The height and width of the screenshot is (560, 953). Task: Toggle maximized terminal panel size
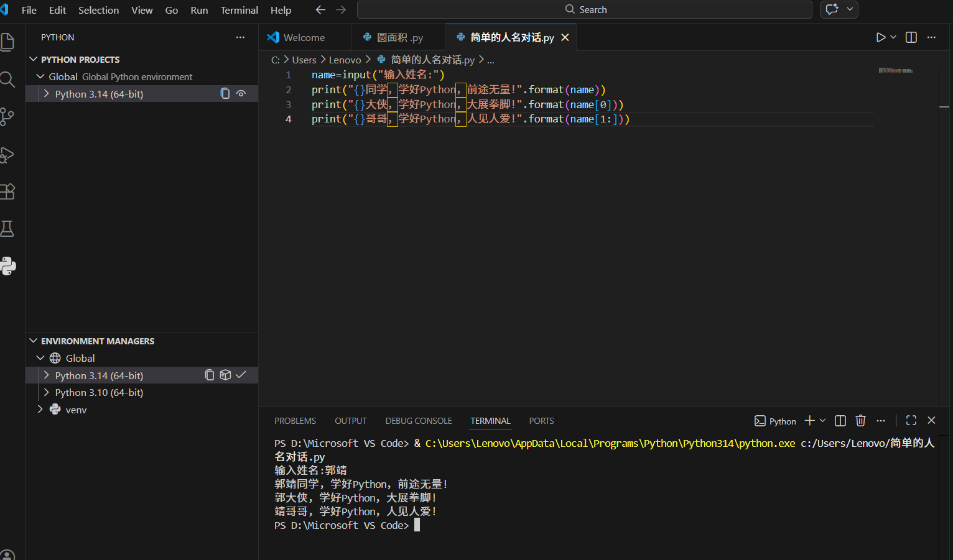click(911, 421)
